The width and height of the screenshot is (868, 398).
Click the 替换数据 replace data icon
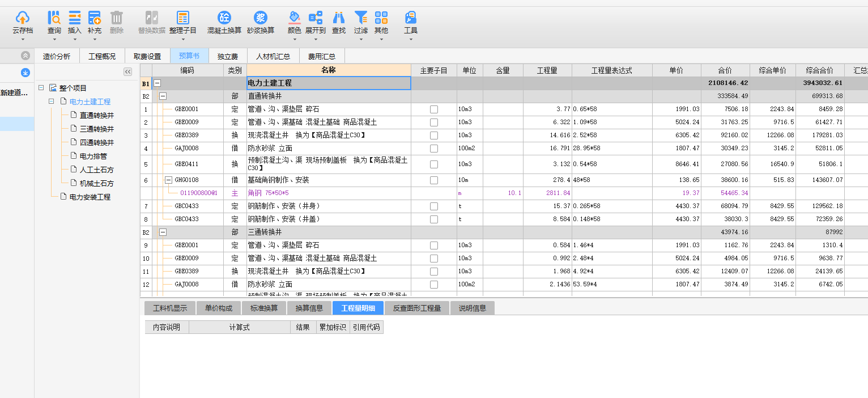click(152, 18)
